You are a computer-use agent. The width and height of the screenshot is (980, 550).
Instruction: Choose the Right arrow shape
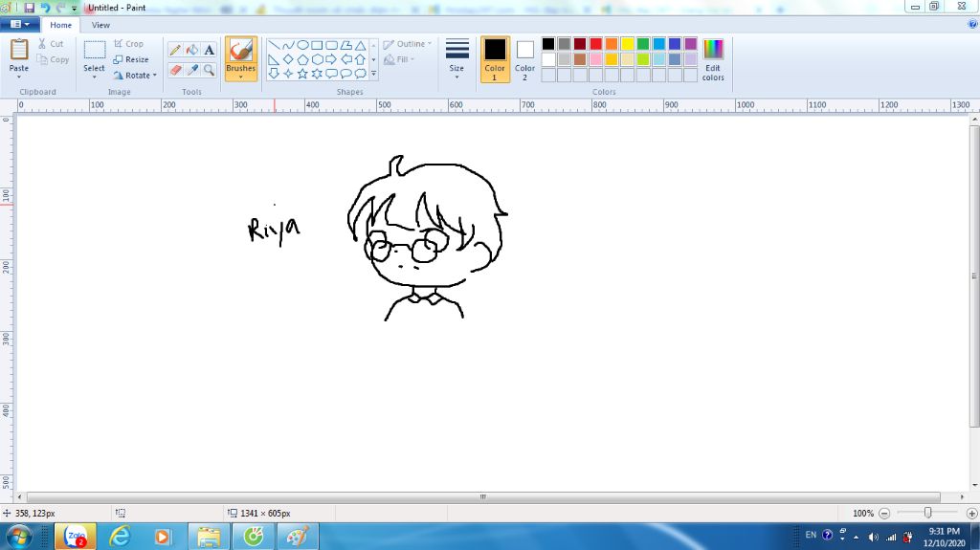click(331, 59)
